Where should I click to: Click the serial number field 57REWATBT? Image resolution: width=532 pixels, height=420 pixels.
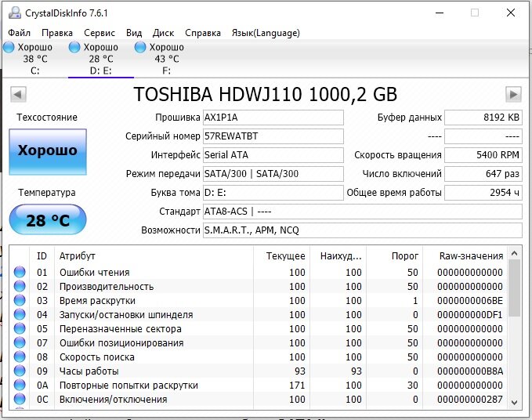[273, 136]
